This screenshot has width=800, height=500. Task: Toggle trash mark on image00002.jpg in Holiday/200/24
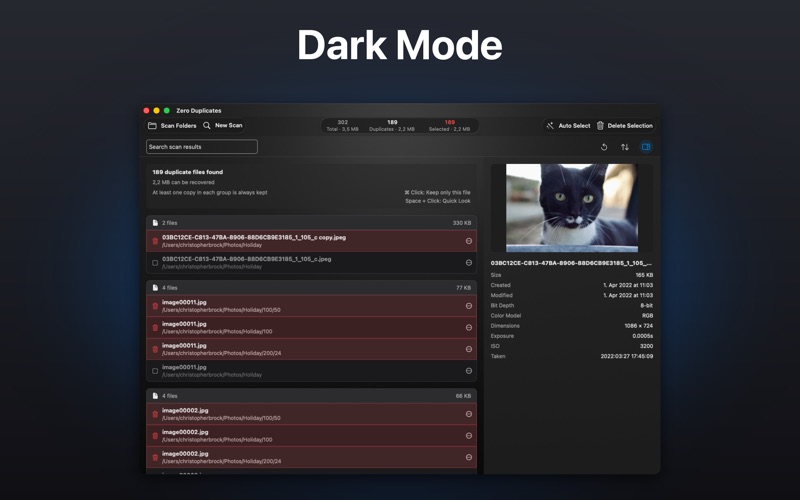(x=155, y=457)
